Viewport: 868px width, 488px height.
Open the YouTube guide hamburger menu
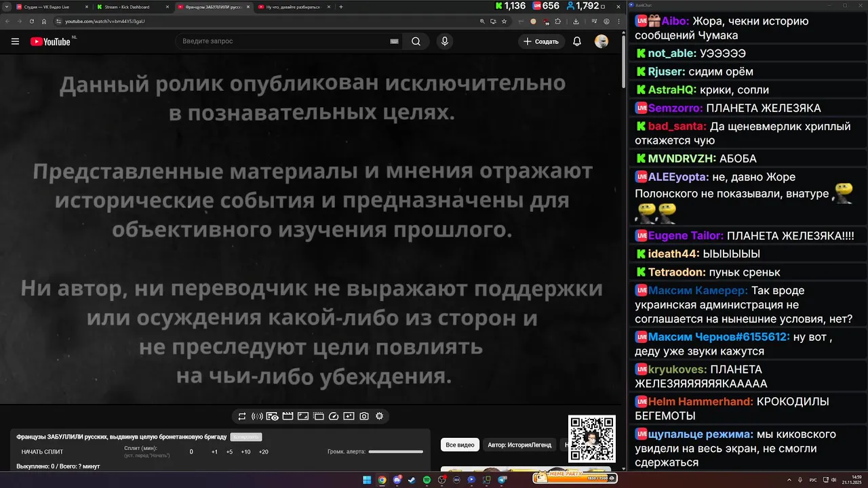pyautogui.click(x=15, y=41)
